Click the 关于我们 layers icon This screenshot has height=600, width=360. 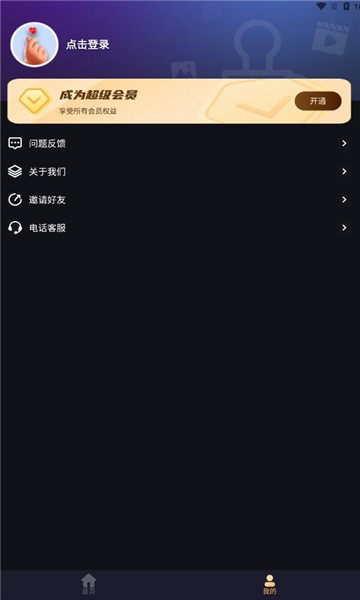tap(15, 171)
